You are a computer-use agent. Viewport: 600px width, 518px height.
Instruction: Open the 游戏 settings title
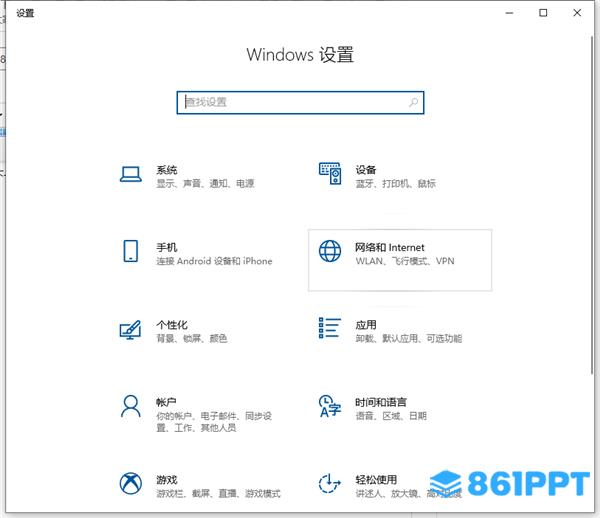coord(166,480)
